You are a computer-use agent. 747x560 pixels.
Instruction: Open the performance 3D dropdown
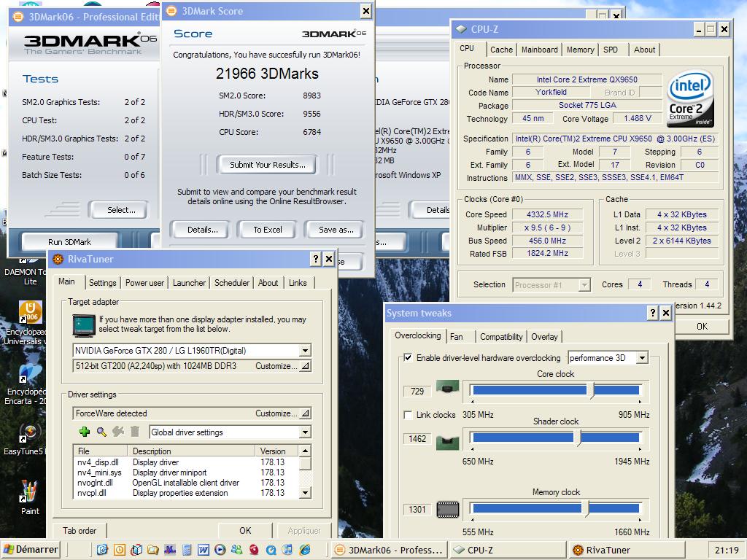click(x=642, y=357)
